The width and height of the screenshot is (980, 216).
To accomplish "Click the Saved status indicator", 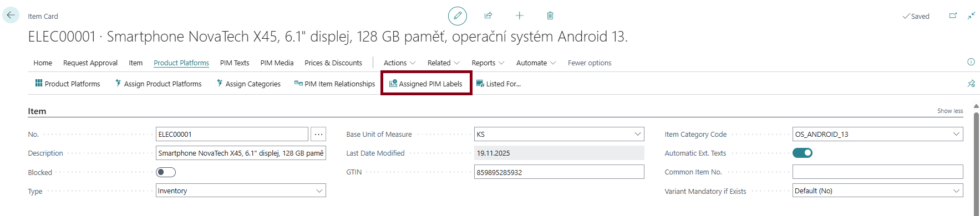I will (916, 16).
